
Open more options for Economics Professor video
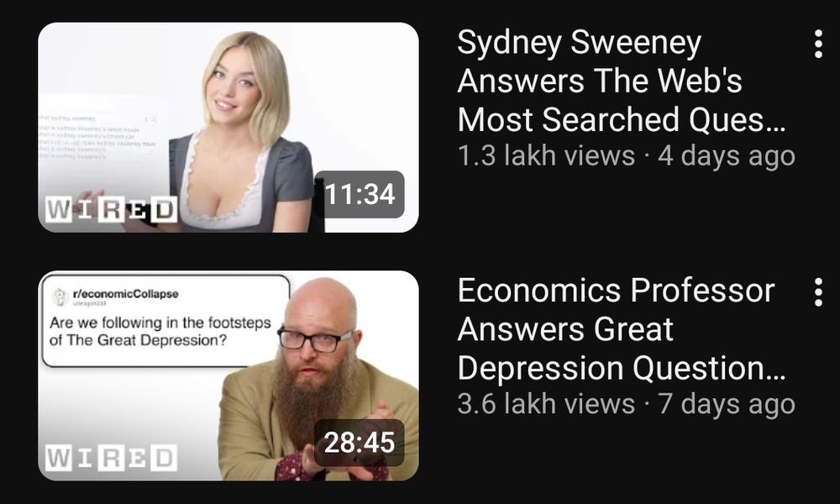pyautogui.click(x=818, y=292)
